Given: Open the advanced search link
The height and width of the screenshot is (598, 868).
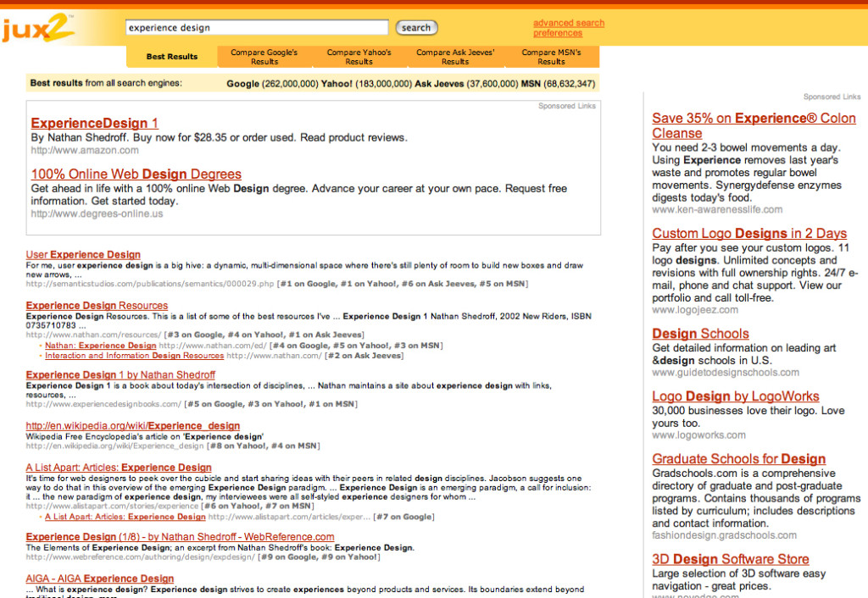Looking at the screenshot, I should pos(569,23).
